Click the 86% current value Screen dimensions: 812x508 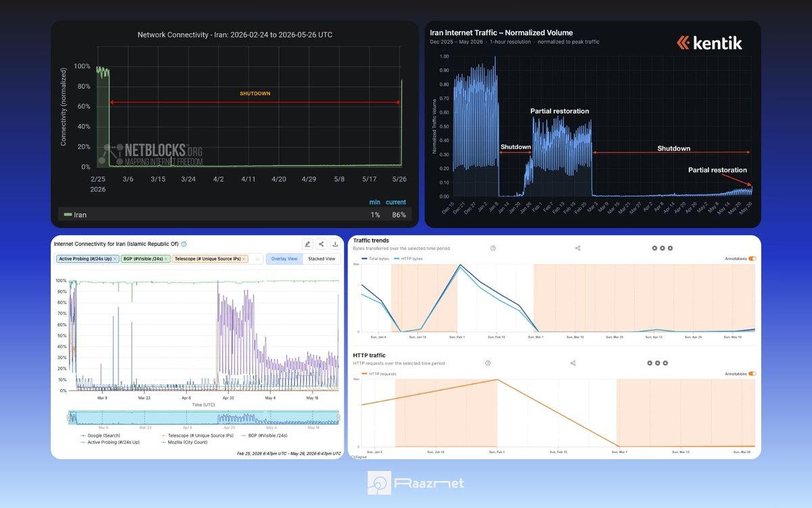(399, 215)
